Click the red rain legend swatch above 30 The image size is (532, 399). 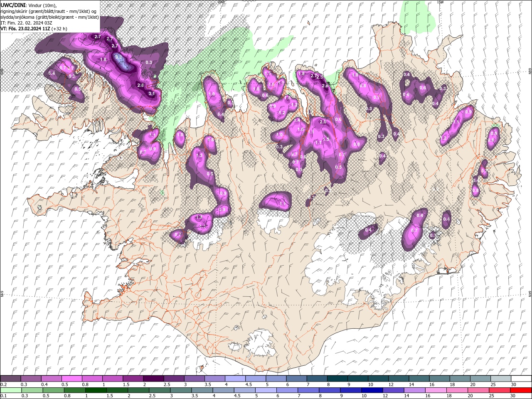(x=521, y=390)
